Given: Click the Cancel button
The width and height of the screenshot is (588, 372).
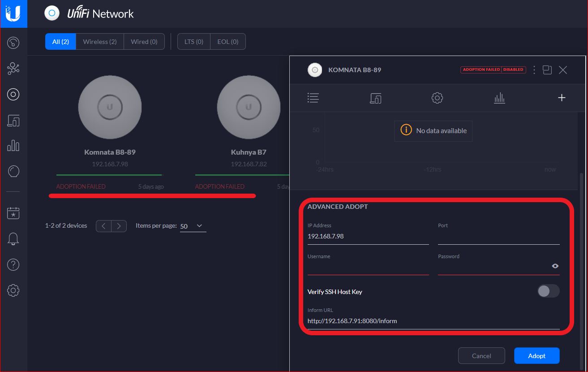Looking at the screenshot, I should click(481, 356).
